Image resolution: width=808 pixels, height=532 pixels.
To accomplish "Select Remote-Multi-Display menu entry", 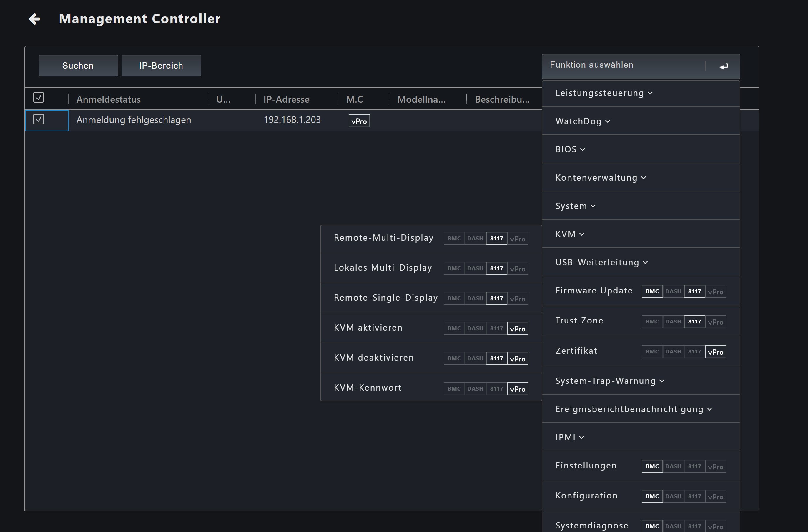I will (384, 238).
